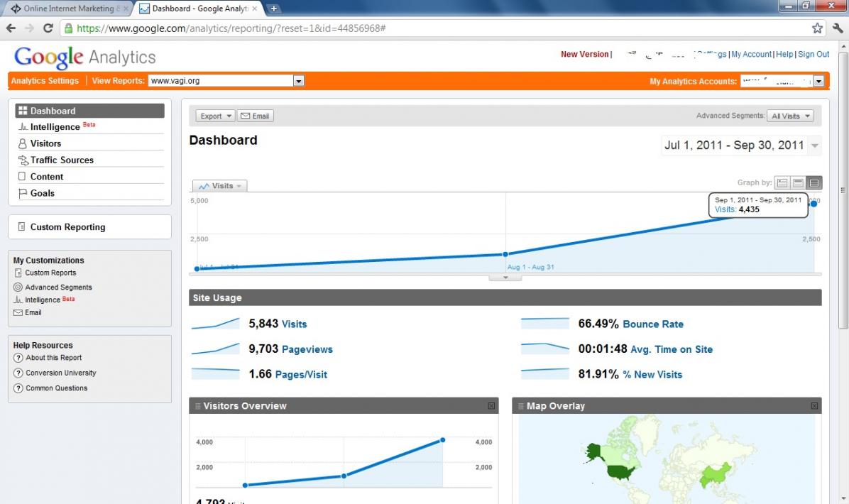Close the Dashboard - Google Analytics tab
Screen dimensions: 849x504
click(x=254, y=9)
